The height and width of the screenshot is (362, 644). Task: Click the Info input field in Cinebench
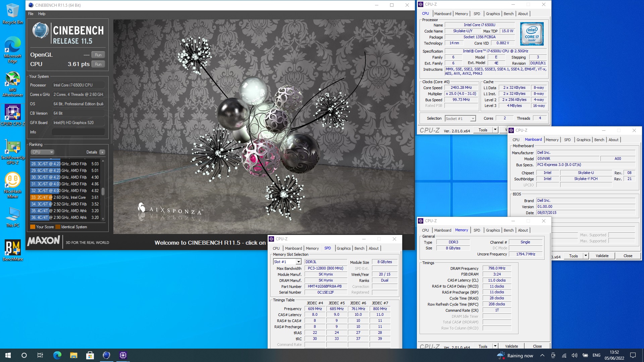click(x=78, y=132)
